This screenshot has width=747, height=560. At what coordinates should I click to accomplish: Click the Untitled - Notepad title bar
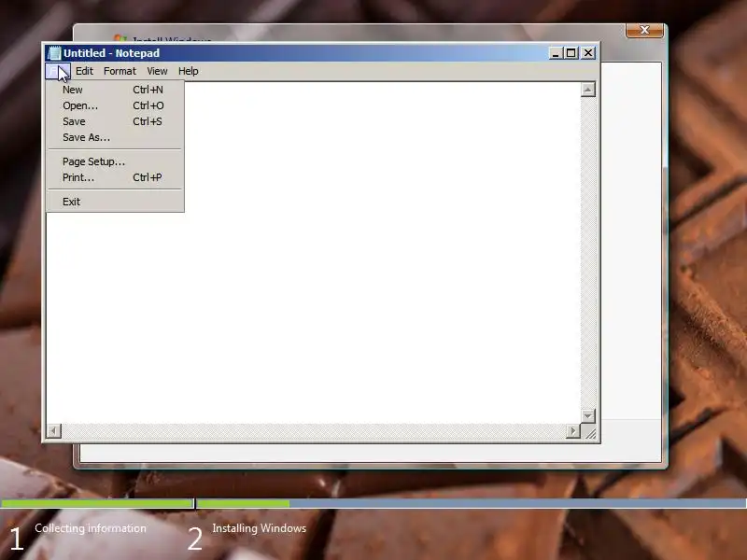pos(322,53)
